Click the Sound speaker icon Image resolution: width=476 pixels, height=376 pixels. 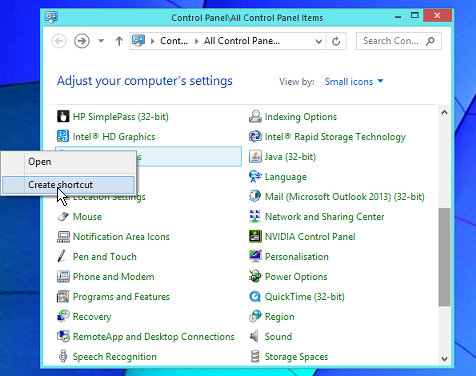254,336
